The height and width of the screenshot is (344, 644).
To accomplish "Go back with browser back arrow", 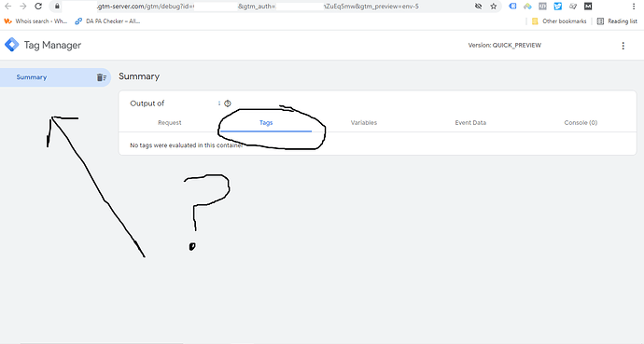I will (x=7, y=7).
